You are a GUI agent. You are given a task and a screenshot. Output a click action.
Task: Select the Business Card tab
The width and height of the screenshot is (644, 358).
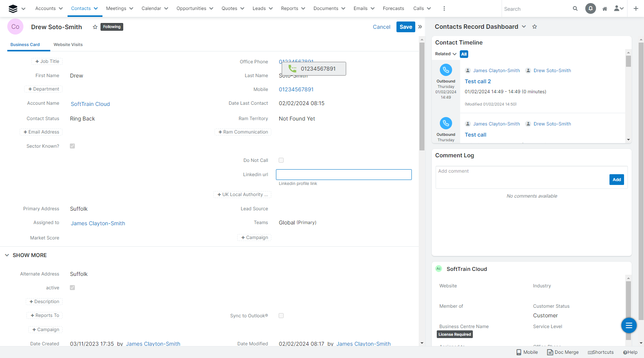click(25, 45)
